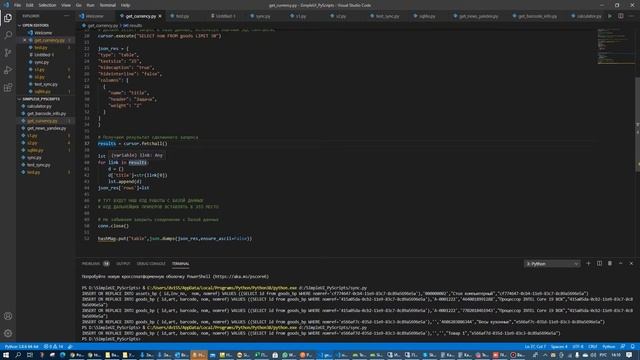The image size is (640, 360).
Task: Open the Run menu
Action: pos(90,5)
